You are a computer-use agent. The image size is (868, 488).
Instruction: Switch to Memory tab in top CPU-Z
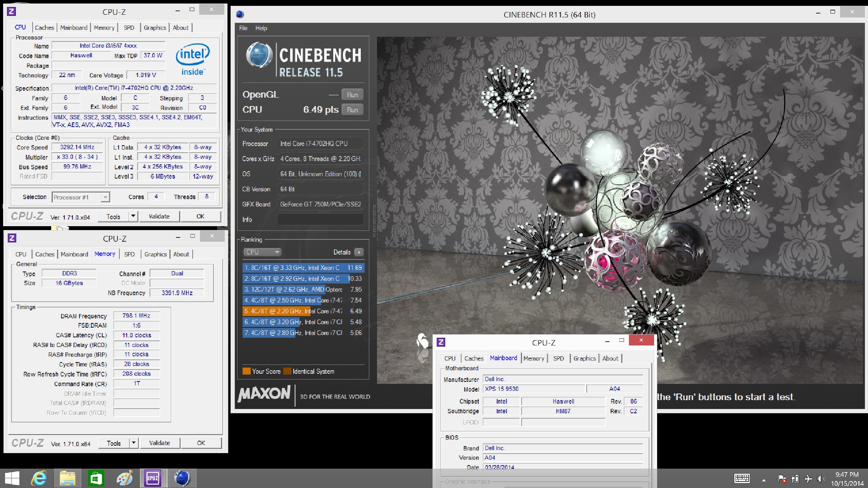pos(104,27)
